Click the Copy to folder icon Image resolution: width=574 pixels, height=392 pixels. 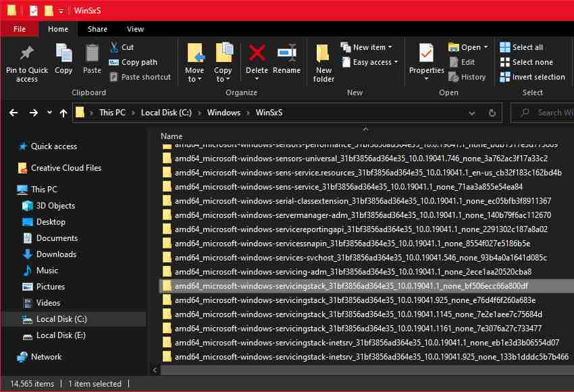(224, 53)
